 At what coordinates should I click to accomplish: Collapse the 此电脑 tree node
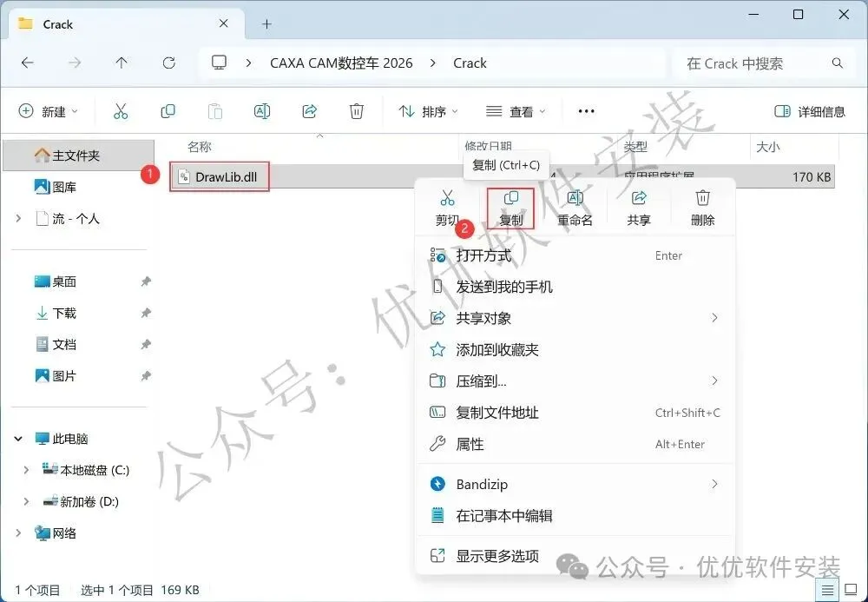(18, 439)
